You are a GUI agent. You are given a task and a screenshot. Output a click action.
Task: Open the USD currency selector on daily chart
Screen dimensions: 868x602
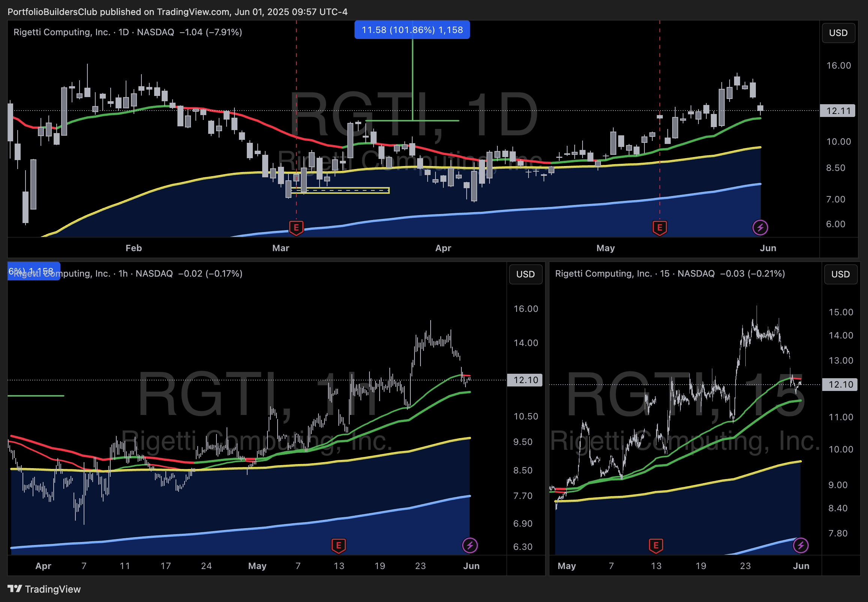coord(838,33)
